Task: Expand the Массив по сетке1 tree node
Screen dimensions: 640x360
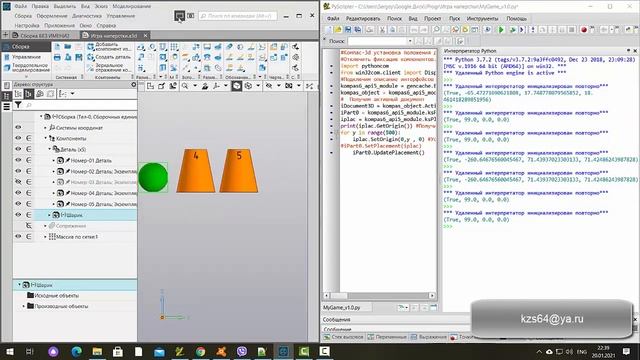Action: [46, 237]
